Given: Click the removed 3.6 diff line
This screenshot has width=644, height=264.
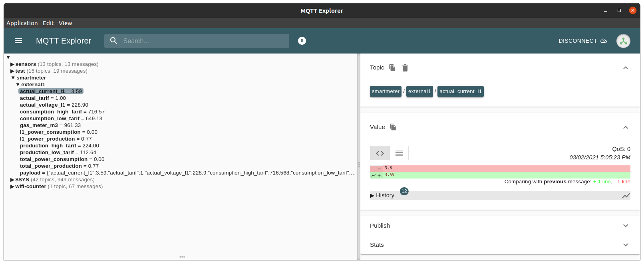Looking at the screenshot, I should click(x=500, y=169).
